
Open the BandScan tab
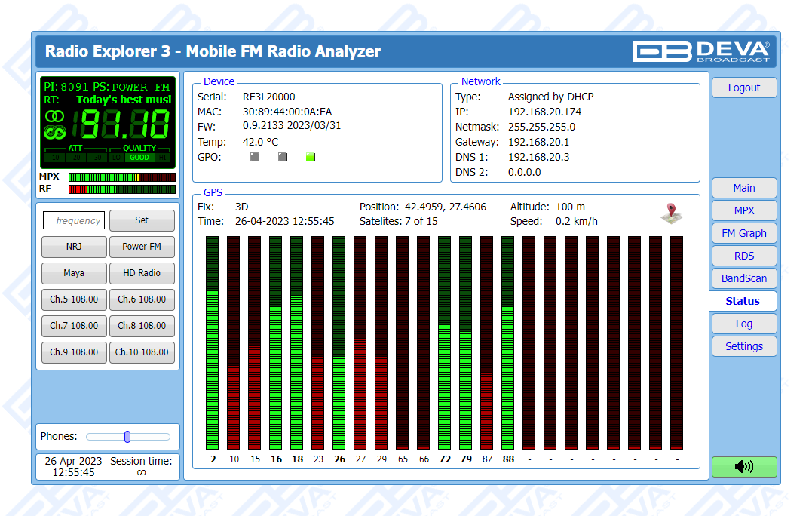pyautogui.click(x=743, y=278)
